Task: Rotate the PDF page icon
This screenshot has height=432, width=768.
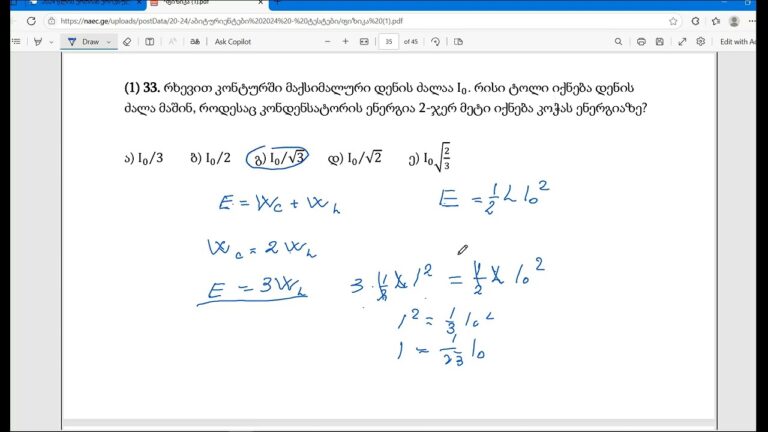Action: pyautogui.click(x=435, y=42)
